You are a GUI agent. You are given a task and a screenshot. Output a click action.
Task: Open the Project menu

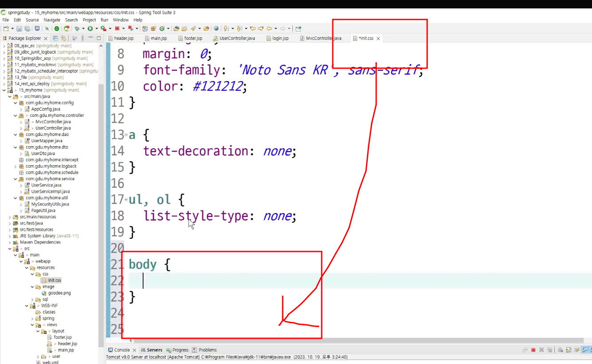click(90, 20)
